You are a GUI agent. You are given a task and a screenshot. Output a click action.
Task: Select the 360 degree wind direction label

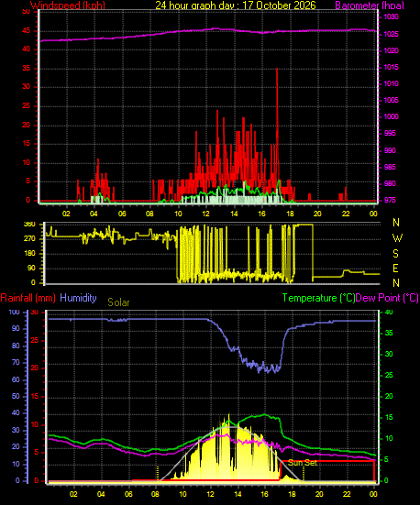pyautogui.click(x=29, y=225)
